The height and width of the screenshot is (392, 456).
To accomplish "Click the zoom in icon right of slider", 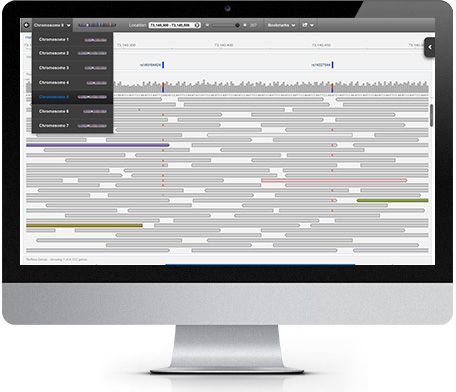I will point(245,25).
